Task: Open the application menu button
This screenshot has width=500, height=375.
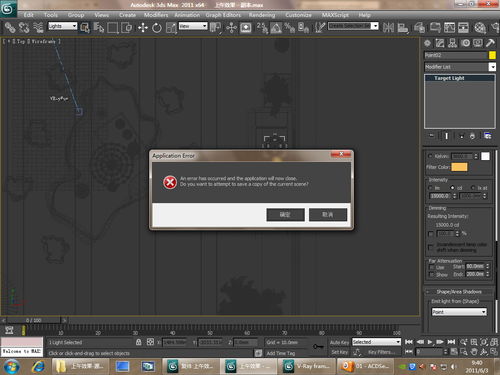Action: [x=8, y=8]
